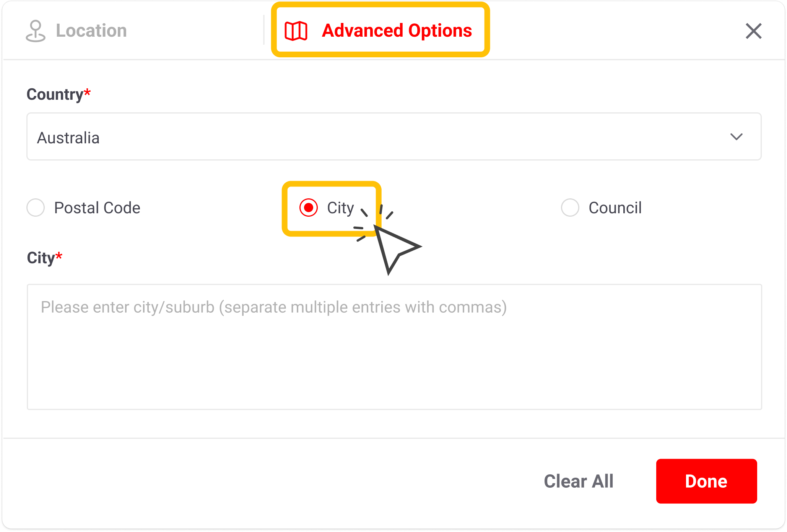Viewport: 787px width, 532px height.
Task: Select the City radio button
Action: pyautogui.click(x=308, y=208)
